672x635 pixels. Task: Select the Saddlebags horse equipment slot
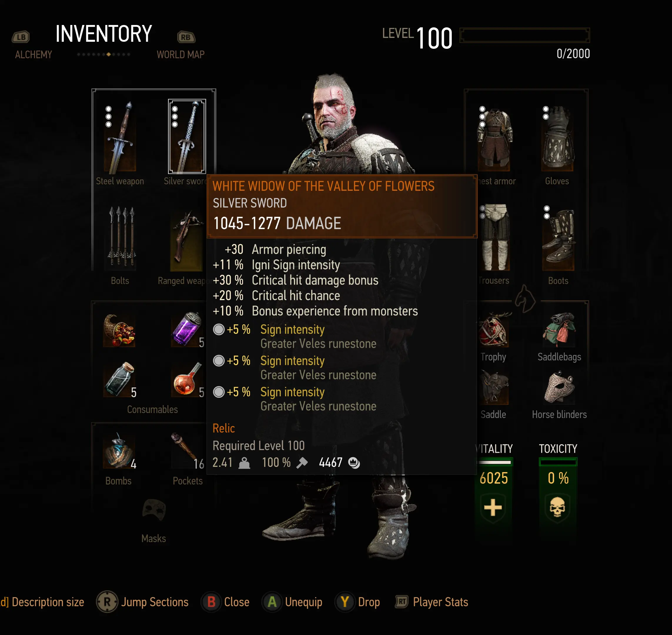pos(559,330)
